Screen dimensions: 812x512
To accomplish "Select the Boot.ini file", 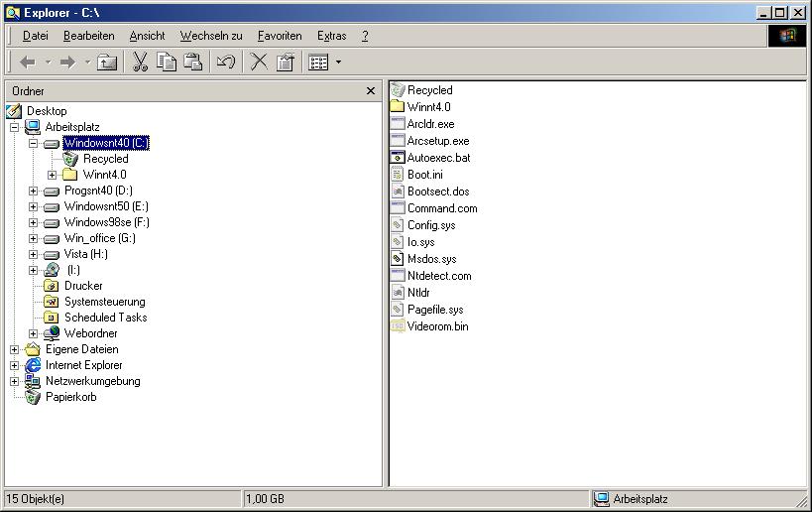I will click(x=424, y=175).
